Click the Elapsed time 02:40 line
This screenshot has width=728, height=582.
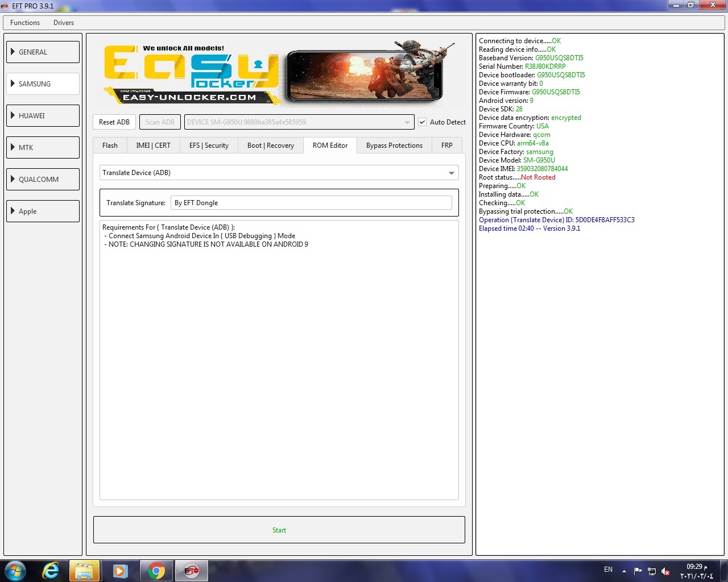pos(530,228)
